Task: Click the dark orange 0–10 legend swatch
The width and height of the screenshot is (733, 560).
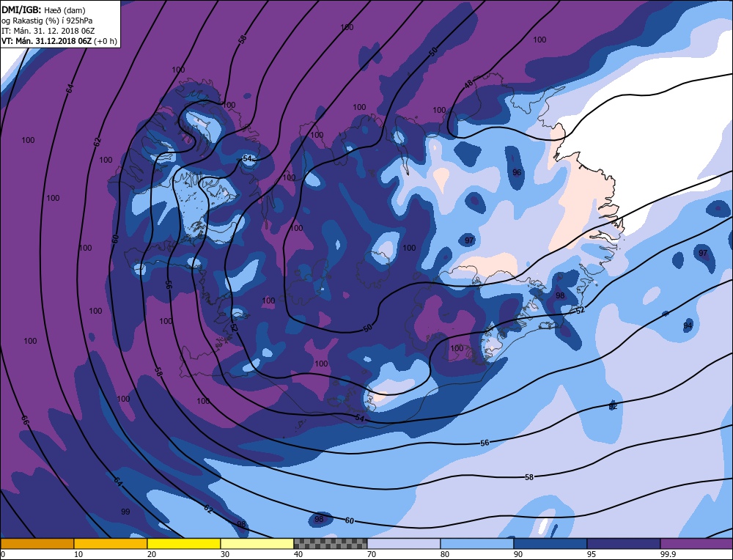Action: click(x=37, y=543)
